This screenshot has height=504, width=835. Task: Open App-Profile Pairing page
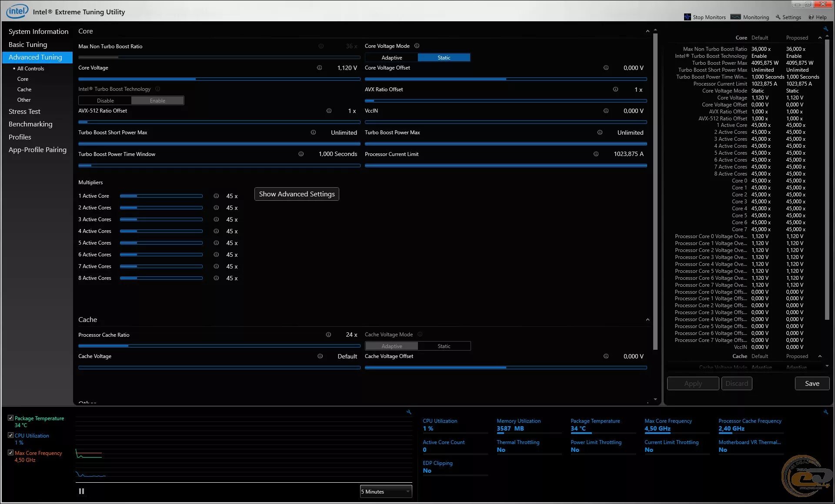click(37, 150)
